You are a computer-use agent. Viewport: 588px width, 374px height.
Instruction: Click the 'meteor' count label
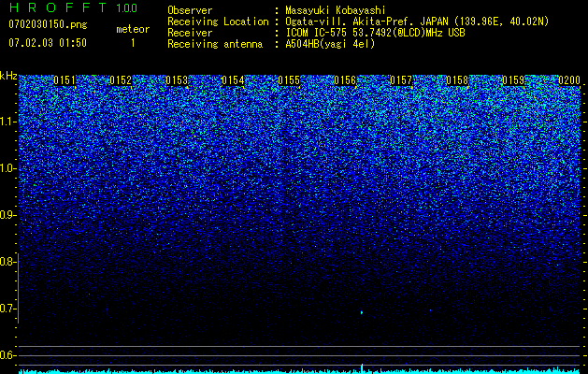coord(133,29)
